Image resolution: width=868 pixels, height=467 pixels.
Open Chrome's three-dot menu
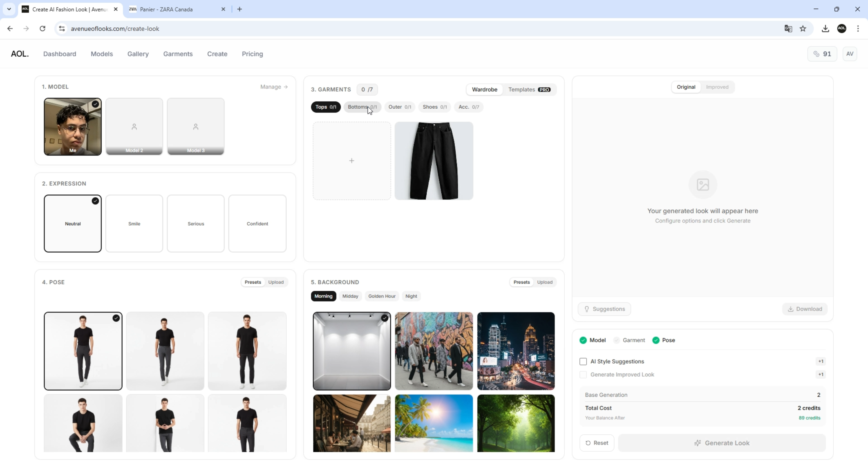858,29
